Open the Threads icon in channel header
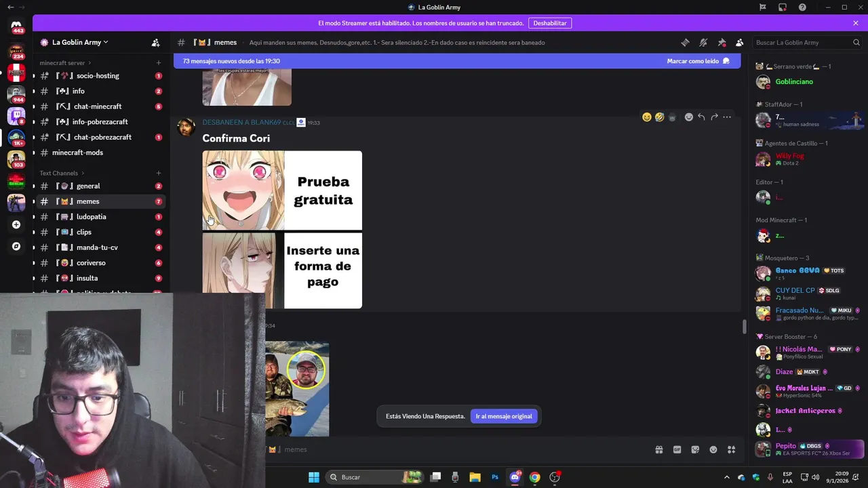Image resolution: width=868 pixels, height=488 pixels. pos(685,42)
